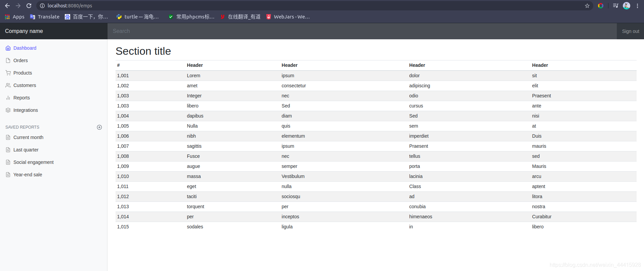This screenshot has width=644, height=271.
Task: Open the Chrome three-dot menu
Action: tap(637, 6)
